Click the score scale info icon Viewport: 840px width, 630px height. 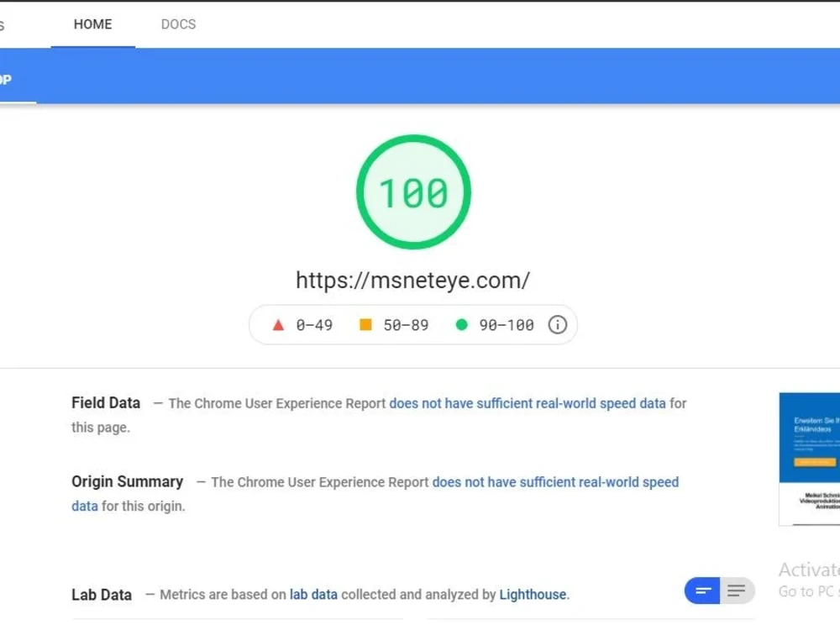click(x=557, y=324)
